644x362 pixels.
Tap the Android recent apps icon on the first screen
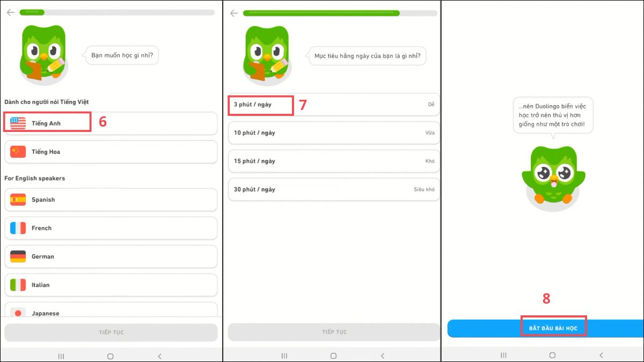coord(61,356)
